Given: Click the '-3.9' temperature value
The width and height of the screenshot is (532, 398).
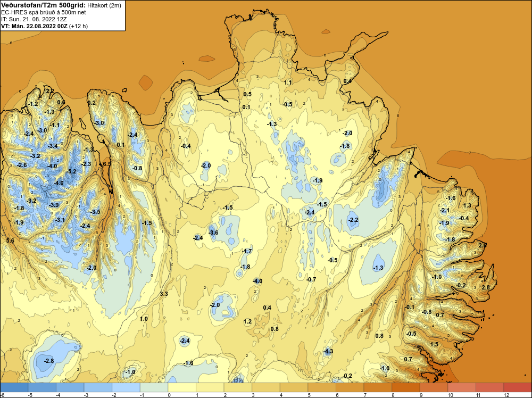Looking at the screenshot, I should tap(54, 205).
